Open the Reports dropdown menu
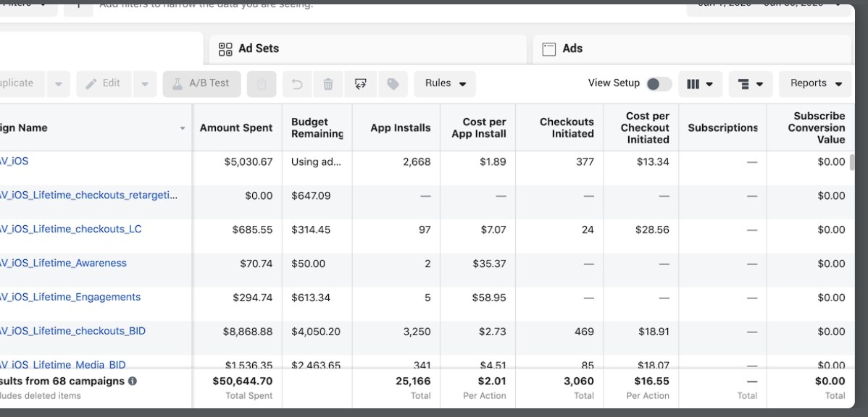The height and width of the screenshot is (417, 868). click(815, 84)
